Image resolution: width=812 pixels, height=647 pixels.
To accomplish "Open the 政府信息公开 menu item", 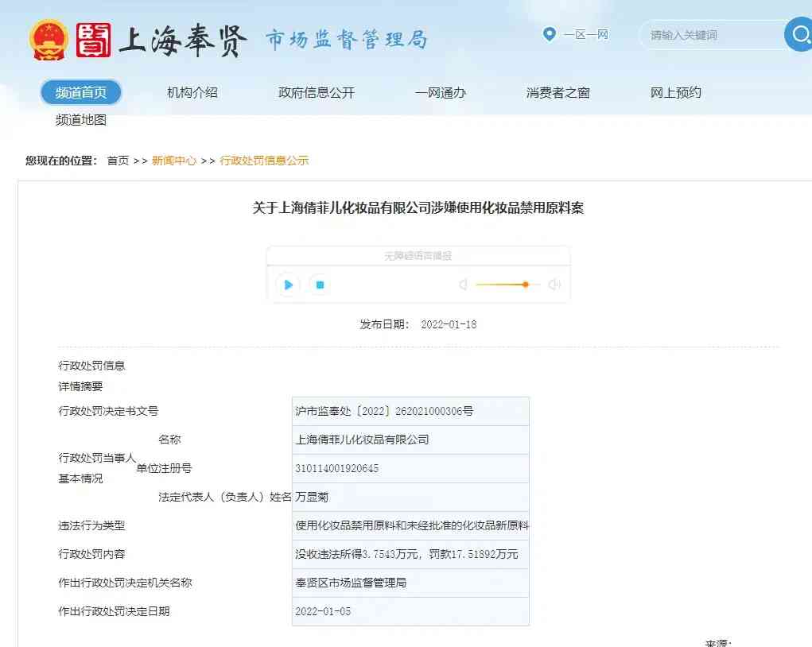I will 315,92.
